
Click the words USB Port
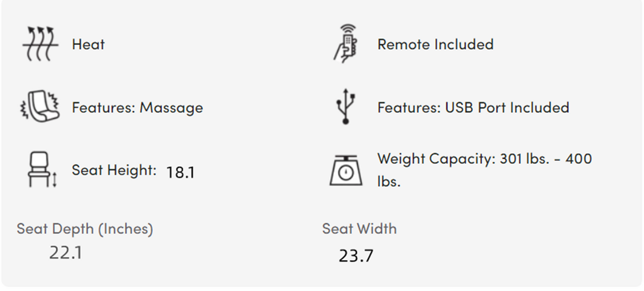476,108
